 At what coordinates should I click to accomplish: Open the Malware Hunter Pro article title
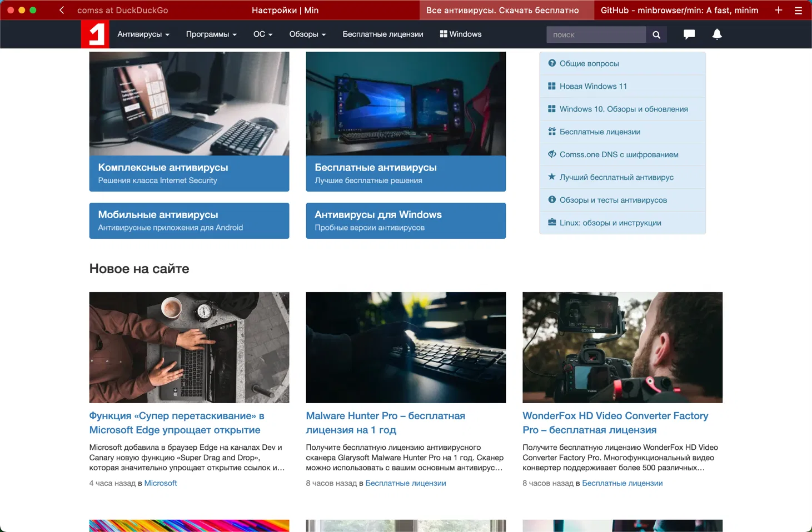click(x=385, y=423)
